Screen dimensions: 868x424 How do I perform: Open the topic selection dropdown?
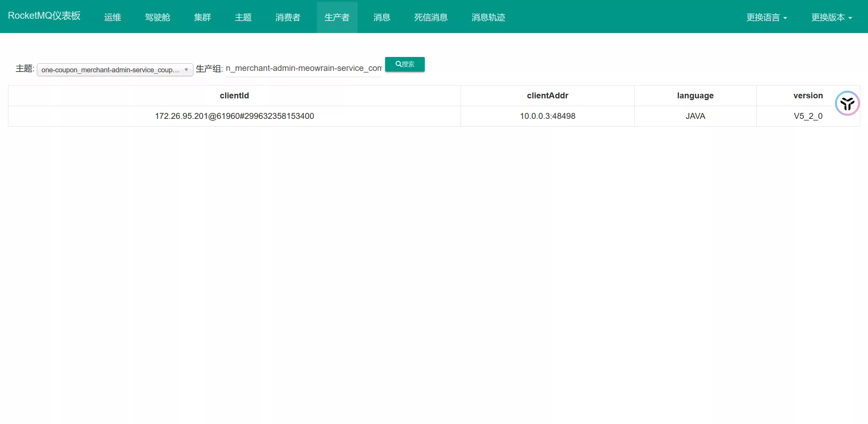click(115, 70)
